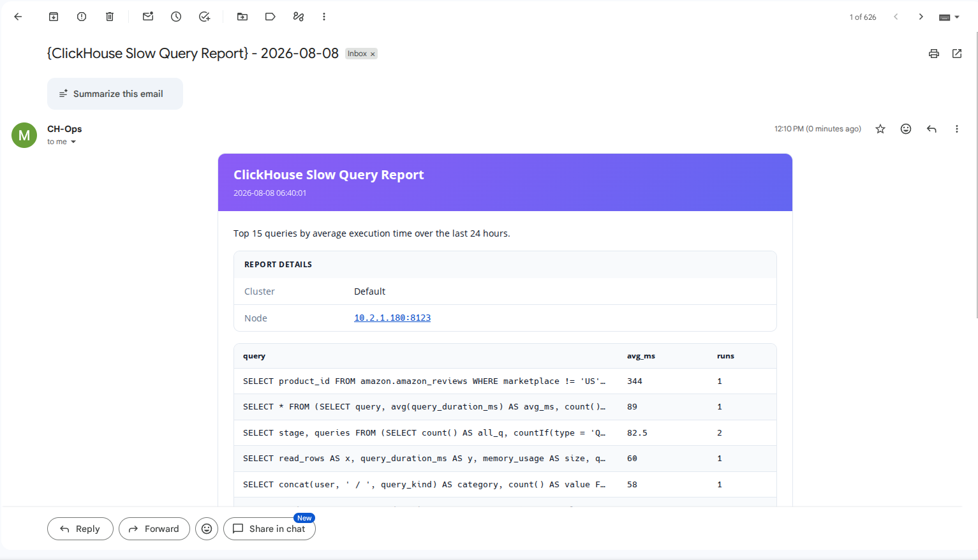The width and height of the screenshot is (978, 560).
Task: Click the CH-Ops sender avatar
Action: coord(24,135)
